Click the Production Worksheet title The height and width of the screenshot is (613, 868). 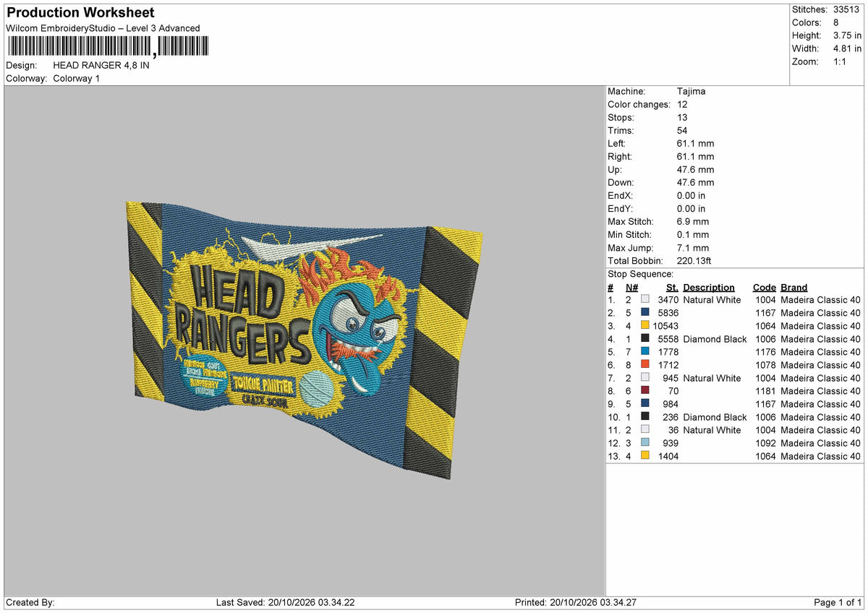(x=80, y=12)
